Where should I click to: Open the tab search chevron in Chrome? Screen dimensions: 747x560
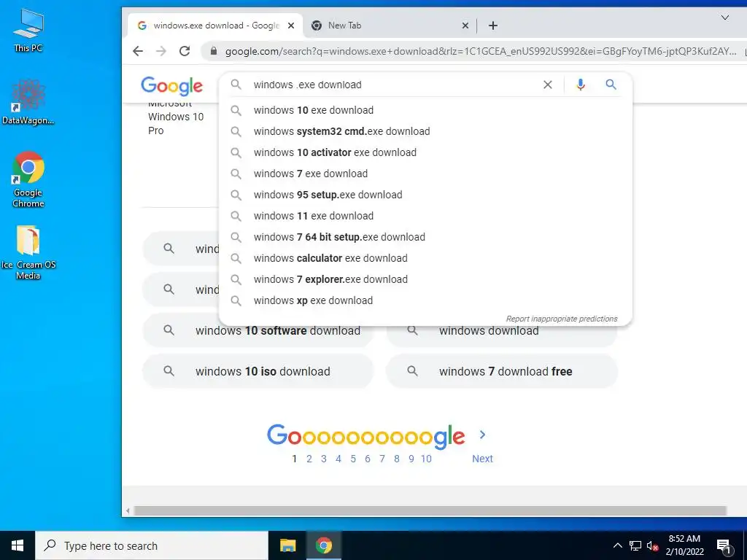[x=724, y=17]
